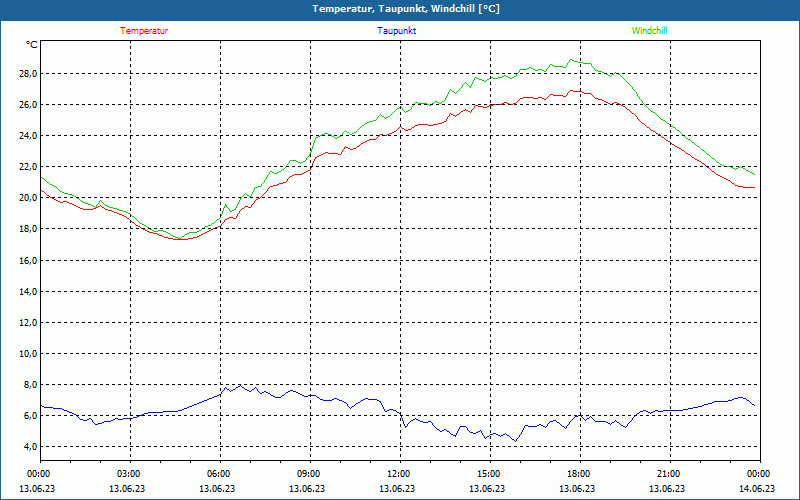The height and width of the screenshot is (500, 800).
Task: Select the 14,0 y-axis value
Action: pyautogui.click(x=28, y=291)
